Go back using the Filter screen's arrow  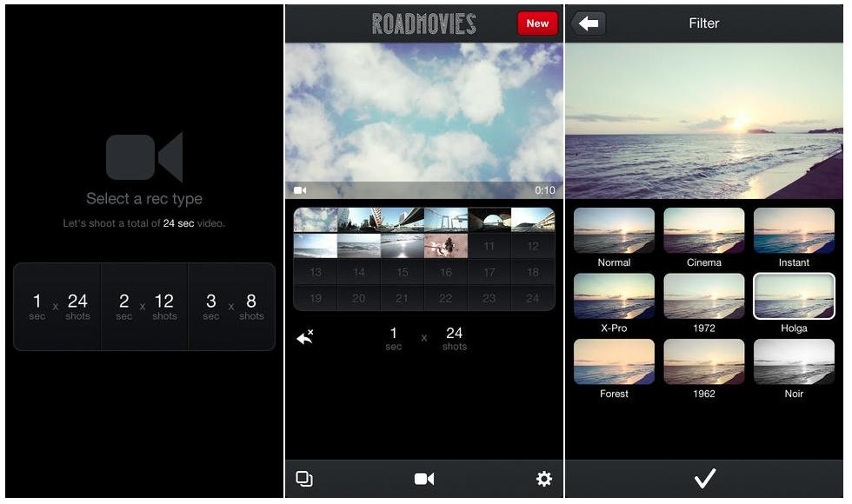(589, 23)
